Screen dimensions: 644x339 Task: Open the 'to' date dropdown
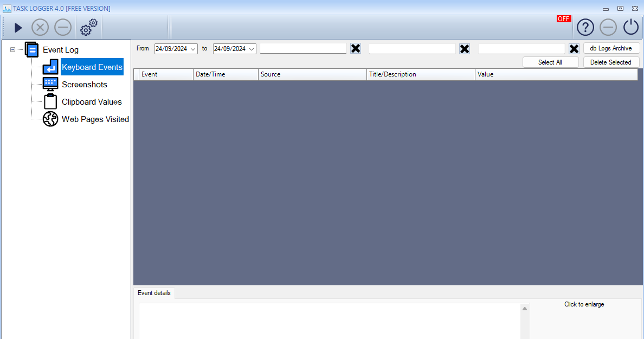252,49
